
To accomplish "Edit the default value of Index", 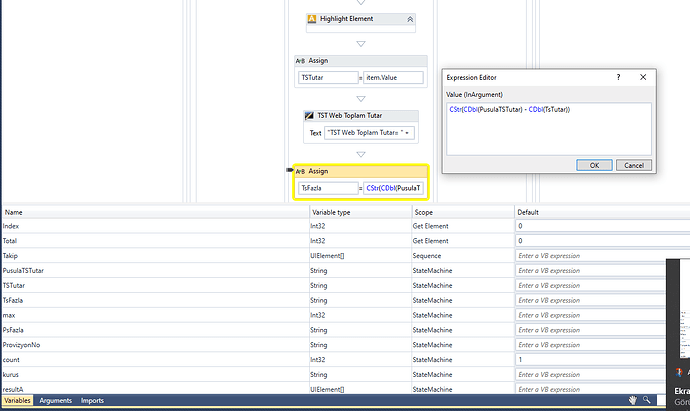I will 602,226.
